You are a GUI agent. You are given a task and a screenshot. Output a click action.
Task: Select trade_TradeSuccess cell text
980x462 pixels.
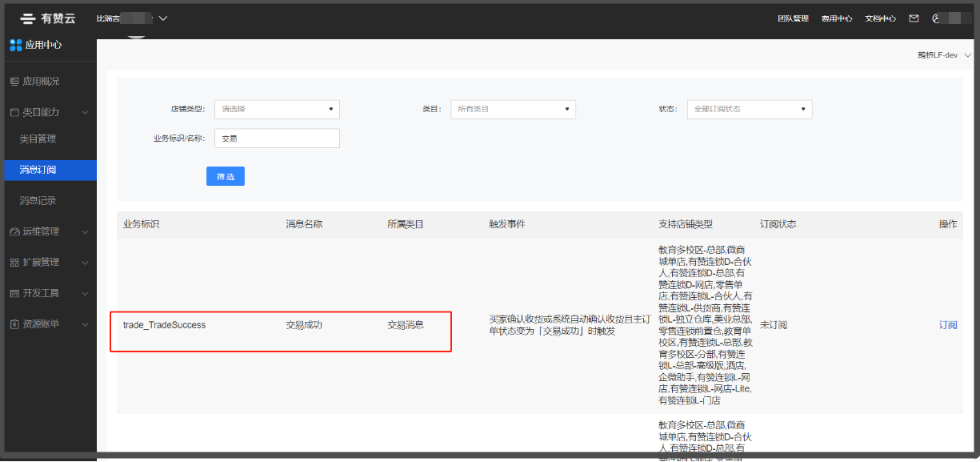[x=164, y=325]
